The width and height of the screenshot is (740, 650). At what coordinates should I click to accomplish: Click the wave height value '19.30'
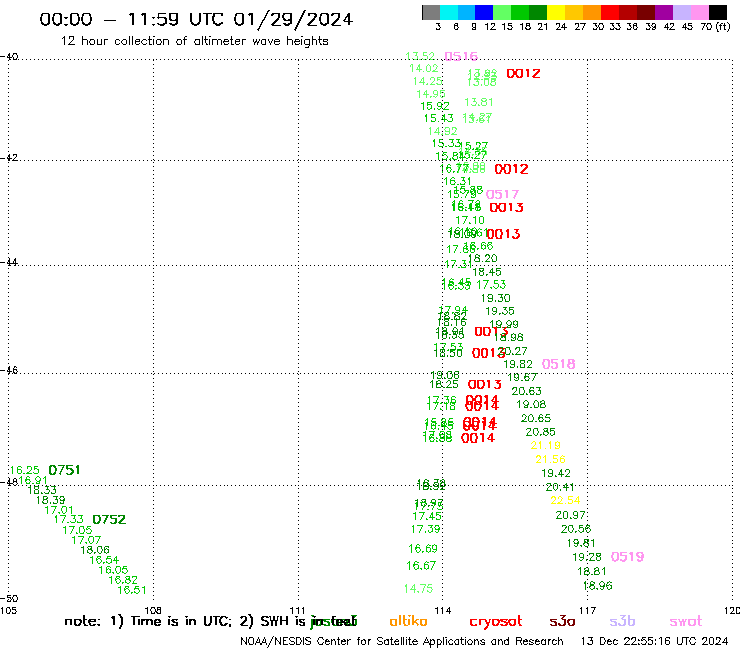point(496,298)
